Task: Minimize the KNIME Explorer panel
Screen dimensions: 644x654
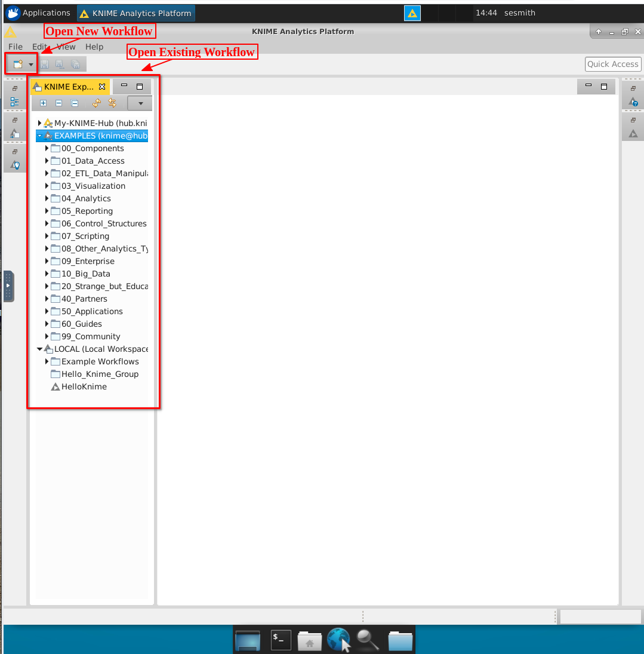Action: pos(124,85)
